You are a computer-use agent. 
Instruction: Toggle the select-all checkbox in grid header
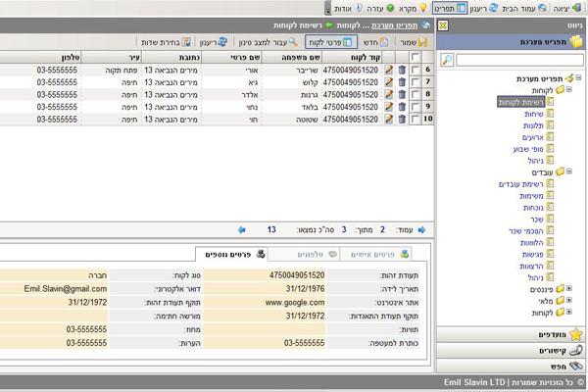pyautogui.click(x=416, y=57)
